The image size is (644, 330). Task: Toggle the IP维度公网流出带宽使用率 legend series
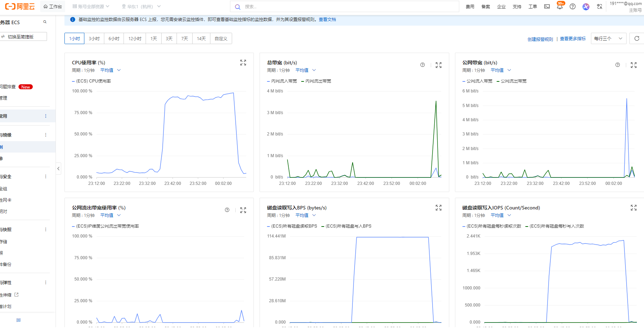105,226
